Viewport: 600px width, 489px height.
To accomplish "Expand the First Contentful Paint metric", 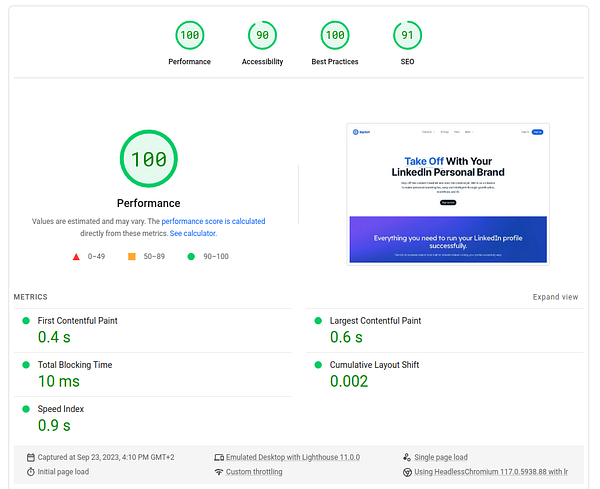I will [77, 321].
